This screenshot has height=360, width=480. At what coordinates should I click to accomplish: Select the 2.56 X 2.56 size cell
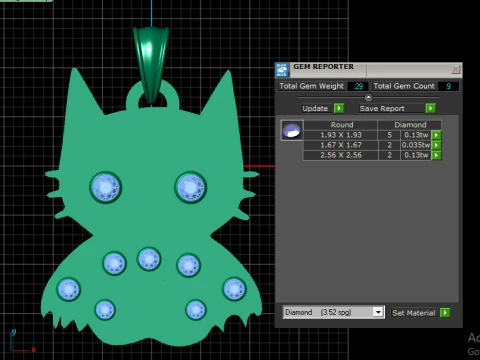341,155
